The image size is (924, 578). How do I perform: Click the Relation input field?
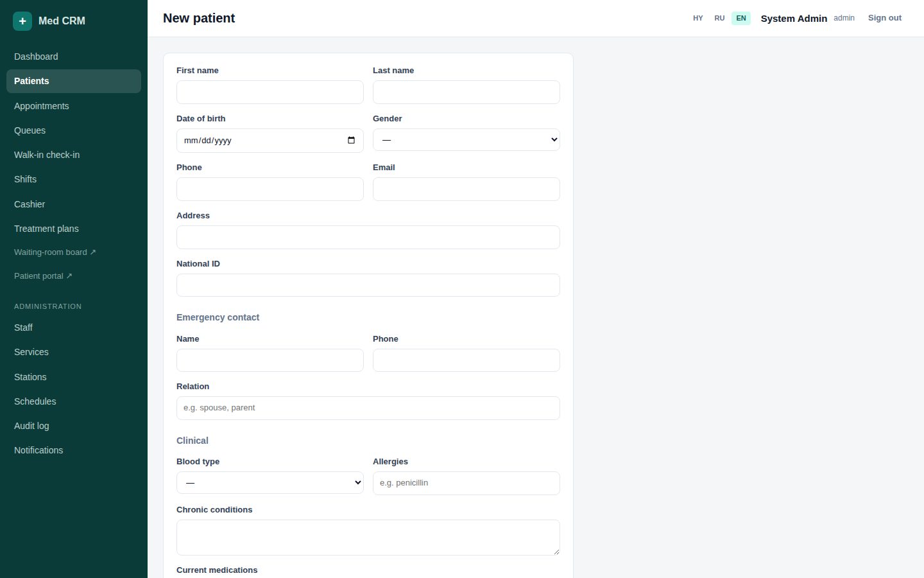[368, 408]
